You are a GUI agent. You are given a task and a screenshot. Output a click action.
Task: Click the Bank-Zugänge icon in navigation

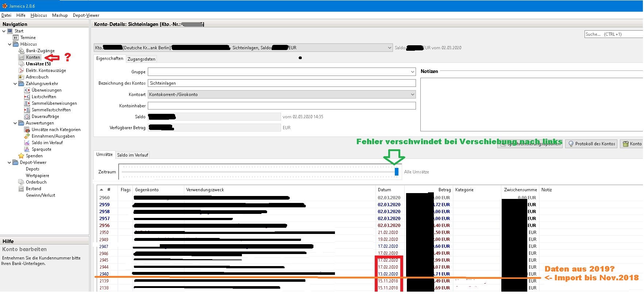22,51
